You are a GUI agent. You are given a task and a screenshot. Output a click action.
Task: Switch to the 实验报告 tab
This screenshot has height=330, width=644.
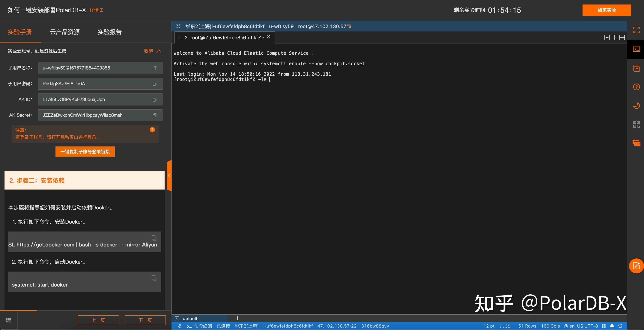click(110, 32)
